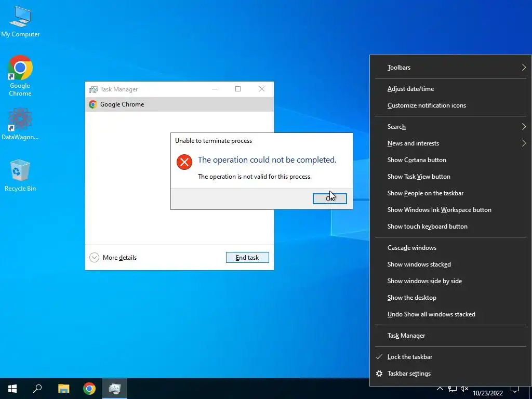
Task: Dismiss the error dialog with OK
Action: (330, 198)
